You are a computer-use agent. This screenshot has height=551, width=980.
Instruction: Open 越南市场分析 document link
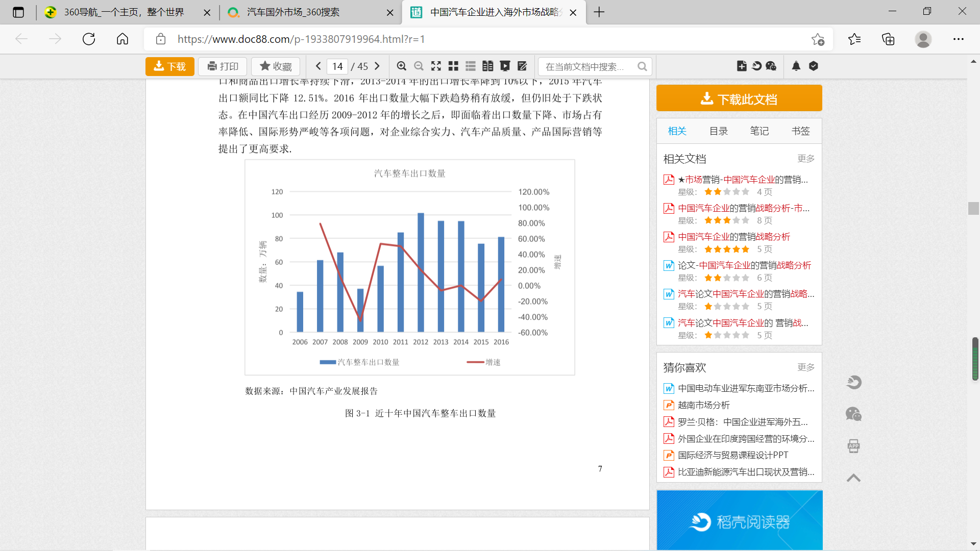[703, 405]
